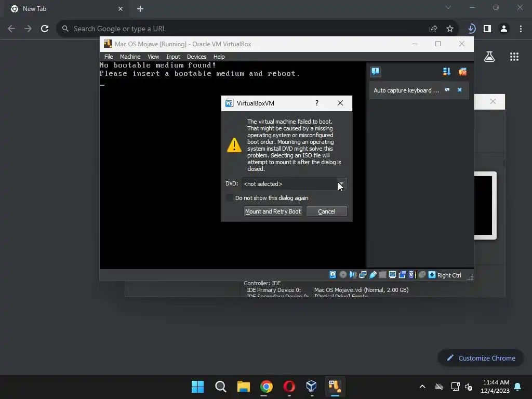
Task: Click Cancel in the VirtualBoxVM dialog
Action: point(326,211)
